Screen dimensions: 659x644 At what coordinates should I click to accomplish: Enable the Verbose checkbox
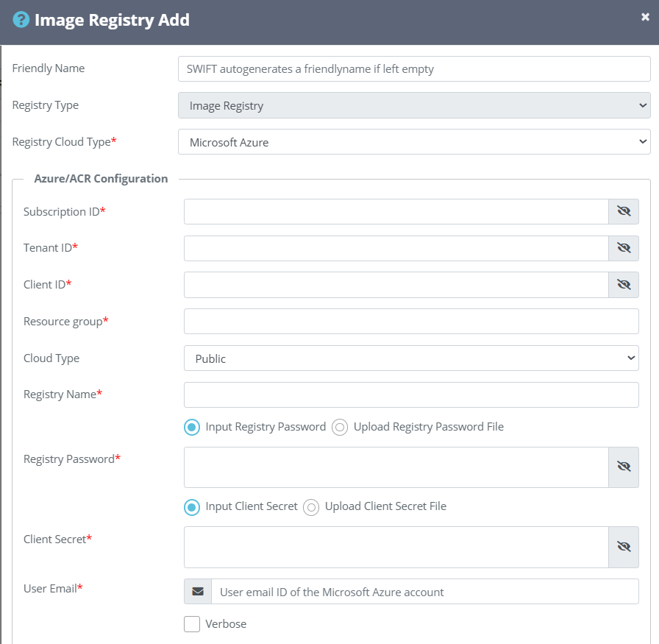click(x=192, y=624)
